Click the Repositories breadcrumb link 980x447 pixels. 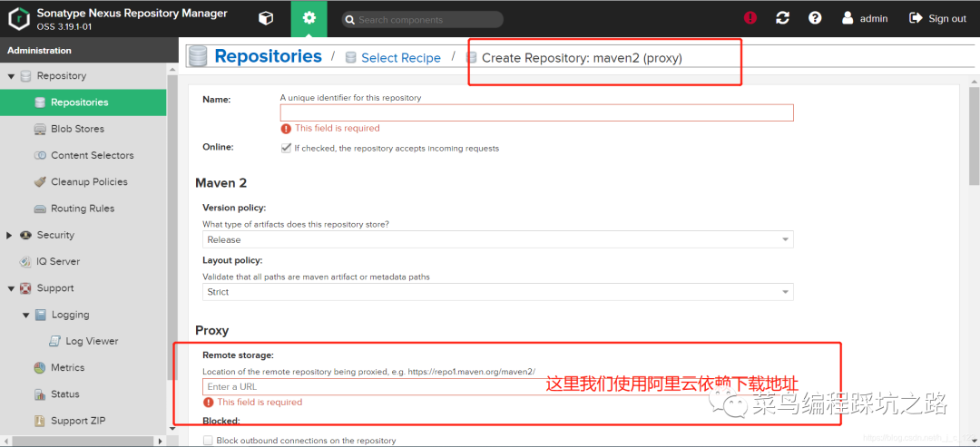pos(268,56)
